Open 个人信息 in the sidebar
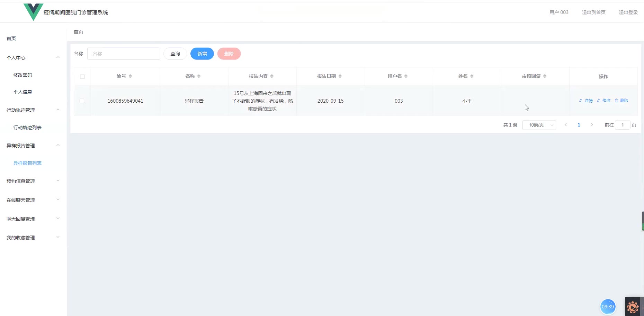The height and width of the screenshot is (316, 644). point(23,92)
